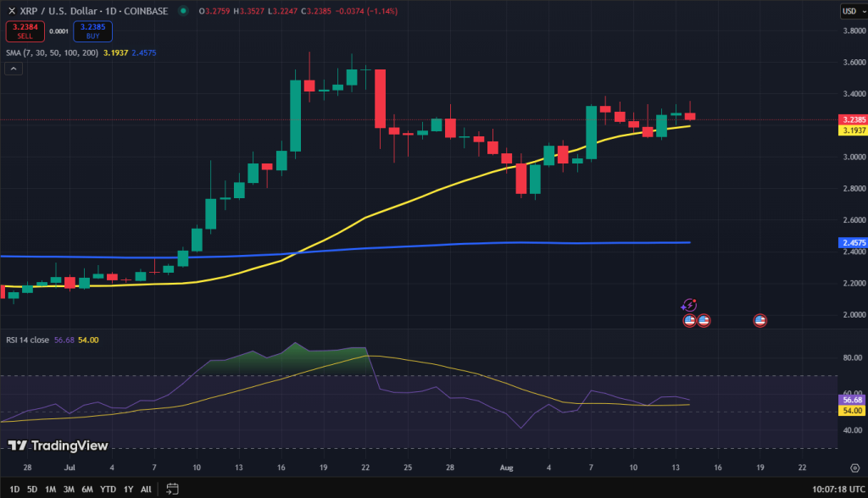Click the yellow 3.1937 SMA price label
The height and width of the screenshot is (498, 868).
click(x=853, y=130)
